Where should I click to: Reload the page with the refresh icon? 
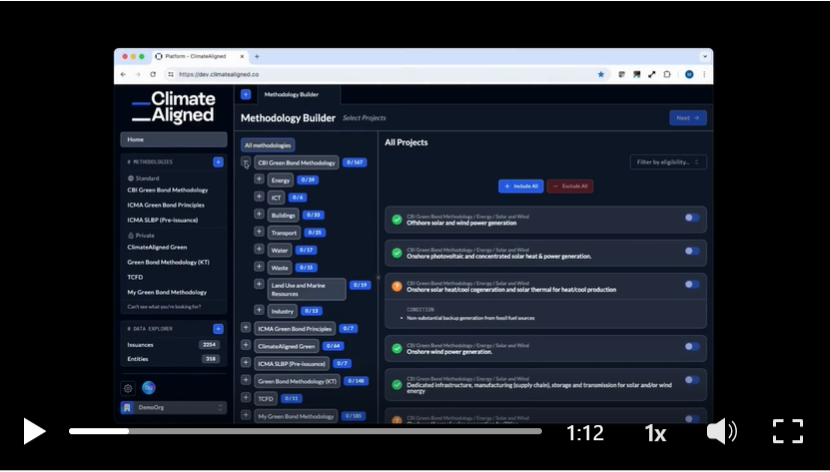click(153, 75)
